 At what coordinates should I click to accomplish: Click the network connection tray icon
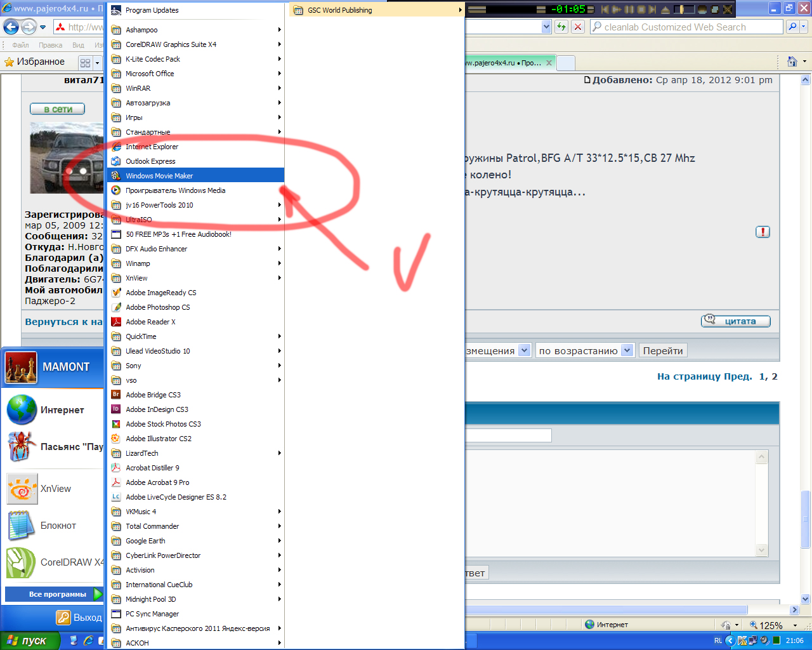[x=752, y=640]
